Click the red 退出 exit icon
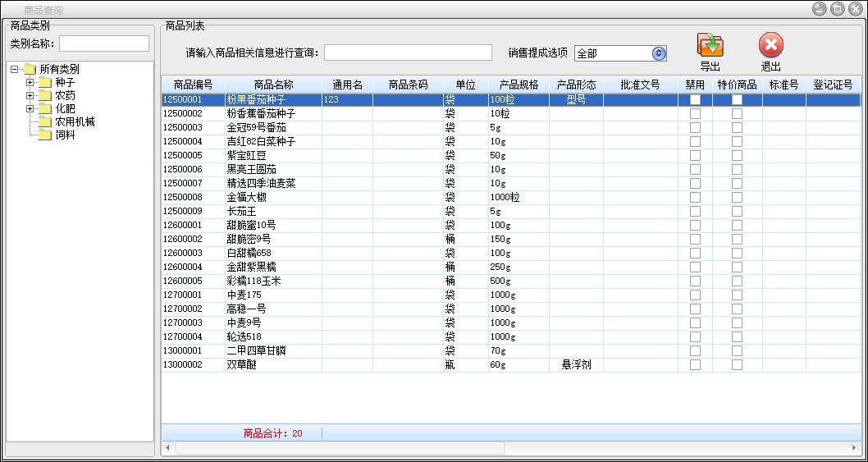Image resolution: width=868 pixels, height=462 pixels. point(770,45)
